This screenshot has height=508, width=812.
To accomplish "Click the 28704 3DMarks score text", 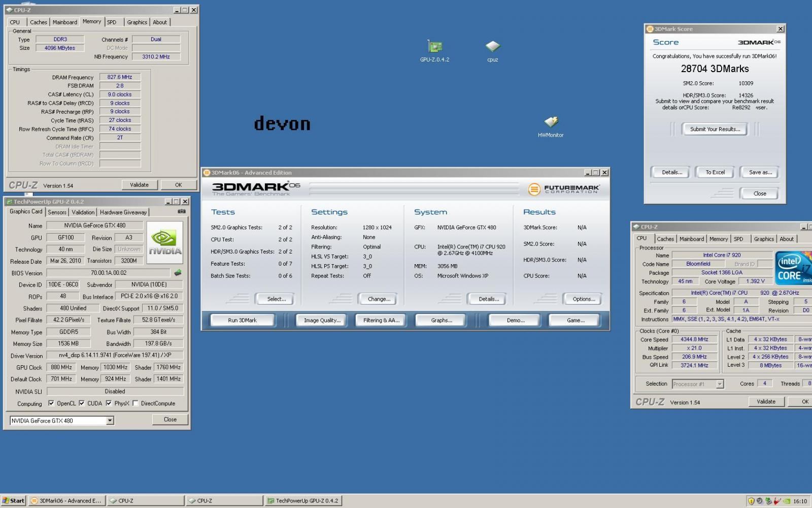I will click(x=715, y=69).
